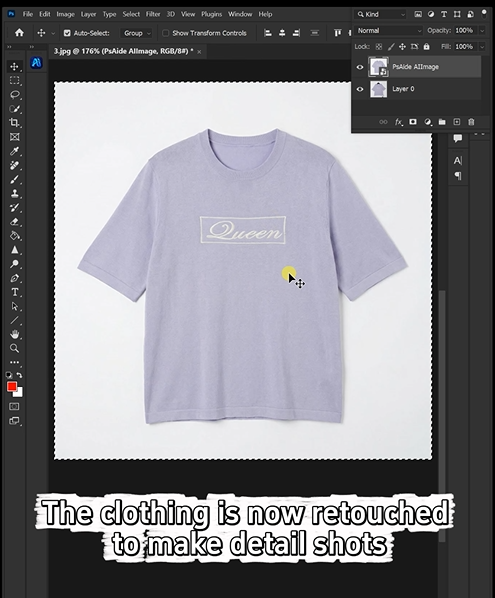Open the Auto-Select Group dropdown

coord(137,33)
